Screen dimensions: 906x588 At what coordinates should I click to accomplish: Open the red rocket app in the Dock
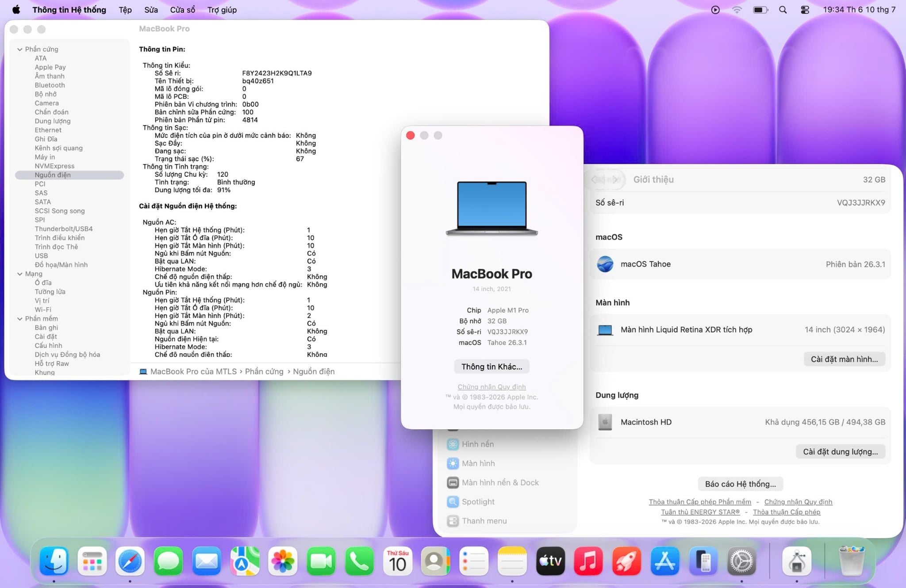tap(626, 561)
